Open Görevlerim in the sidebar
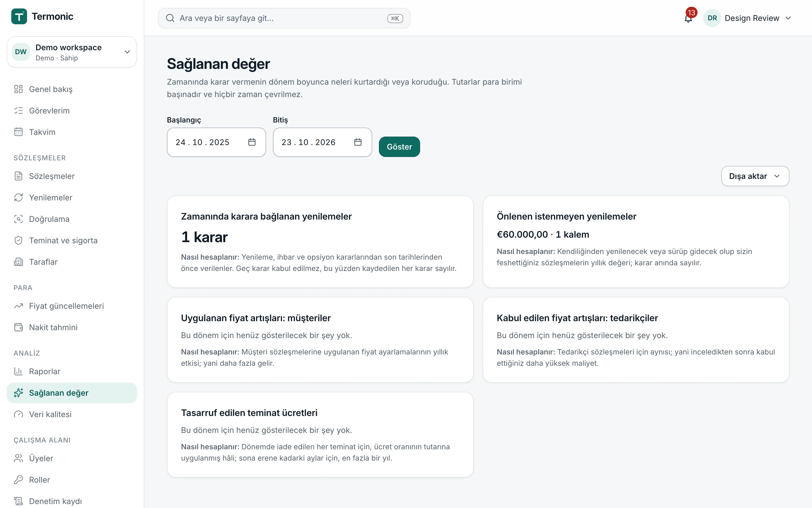 point(72,111)
